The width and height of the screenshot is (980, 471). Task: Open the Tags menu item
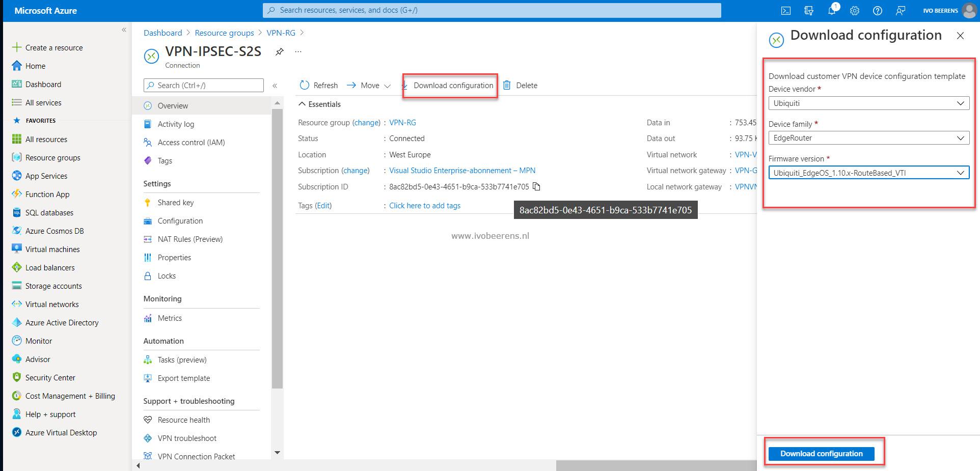pyautogui.click(x=165, y=160)
